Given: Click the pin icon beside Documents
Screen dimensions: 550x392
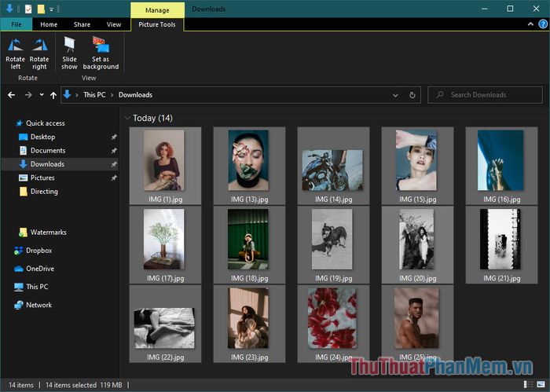Looking at the screenshot, I should [114, 151].
